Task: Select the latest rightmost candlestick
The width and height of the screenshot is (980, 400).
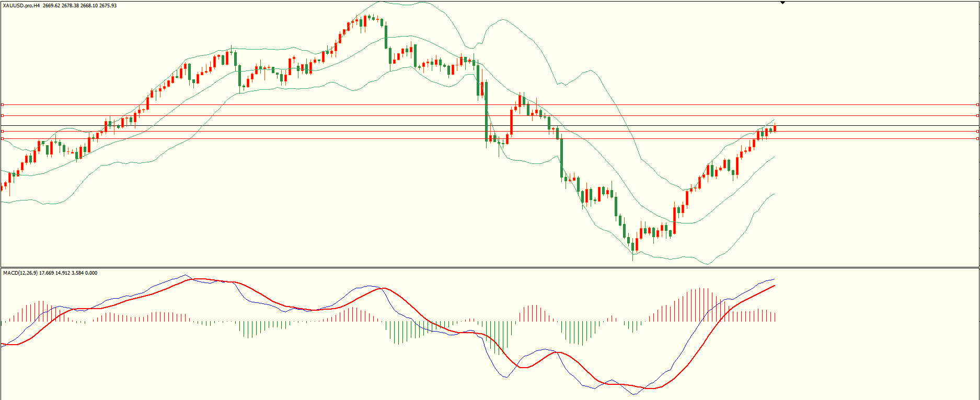Action: (775, 128)
